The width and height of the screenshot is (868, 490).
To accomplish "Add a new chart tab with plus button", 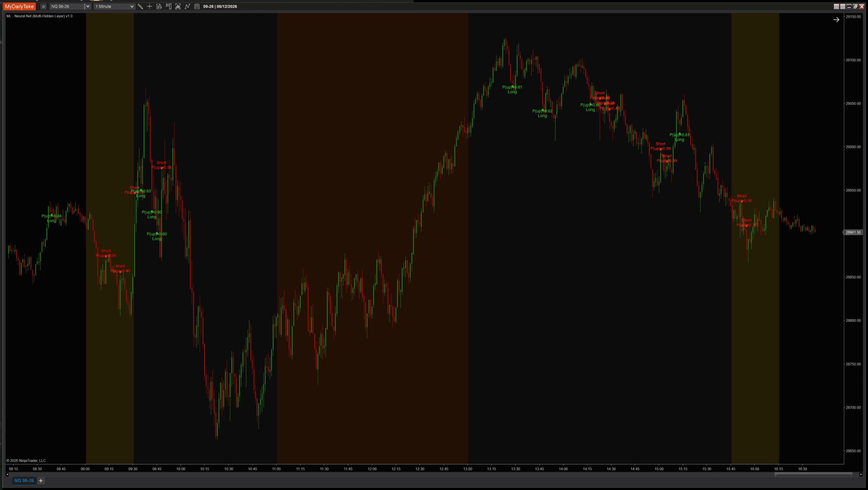I will point(41,481).
